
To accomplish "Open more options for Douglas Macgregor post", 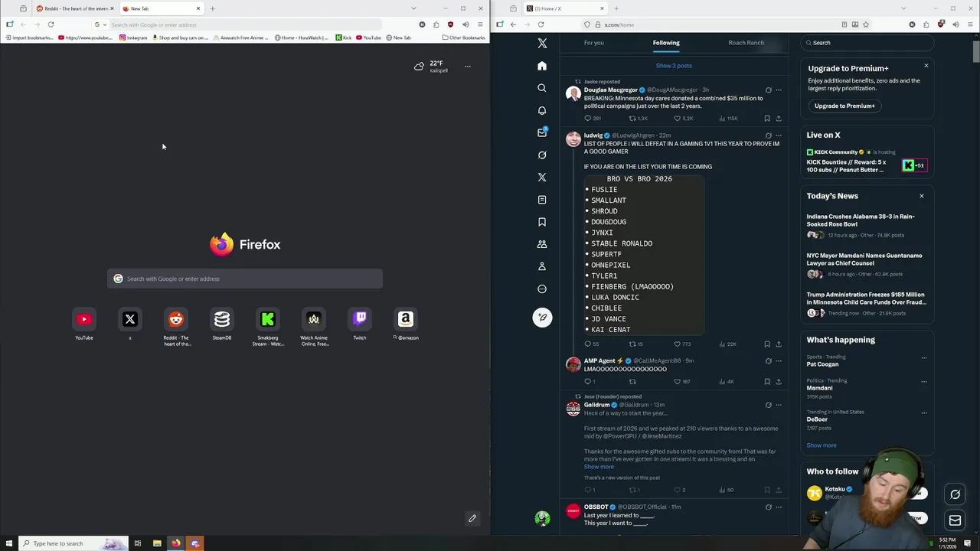I will click(x=779, y=90).
